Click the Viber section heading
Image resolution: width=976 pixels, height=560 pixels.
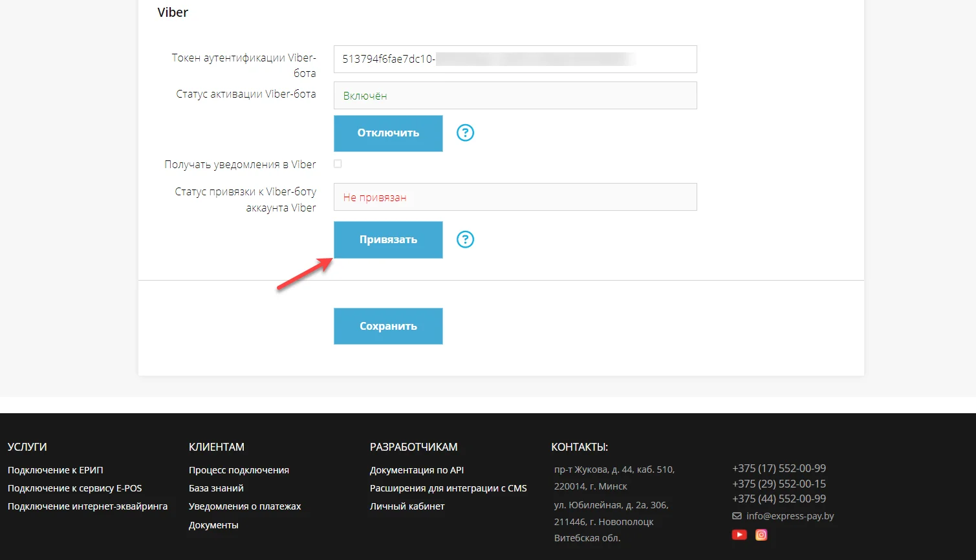(173, 12)
